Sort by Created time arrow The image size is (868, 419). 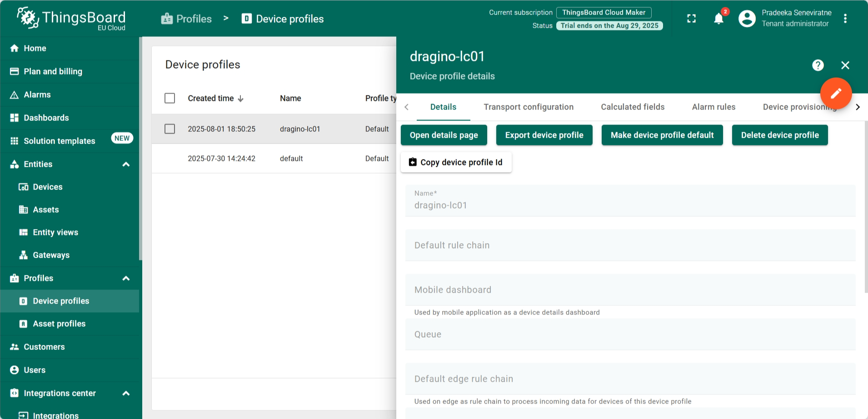(x=240, y=99)
